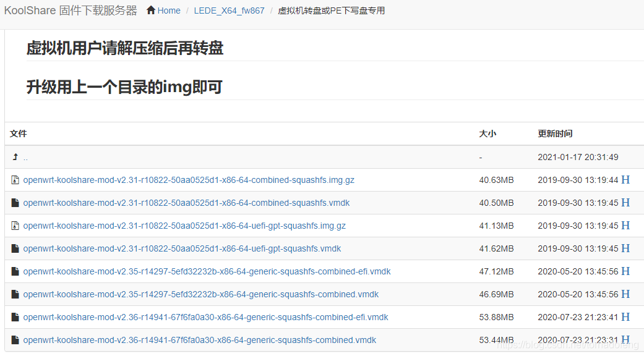Click the 47.12MB size cell
Viewport: 644px width, 356px height.
[496, 271]
